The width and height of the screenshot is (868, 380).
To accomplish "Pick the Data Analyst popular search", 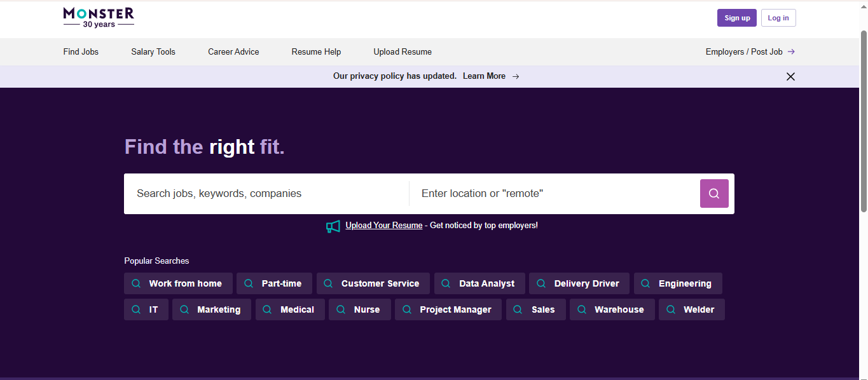I will pyautogui.click(x=479, y=283).
